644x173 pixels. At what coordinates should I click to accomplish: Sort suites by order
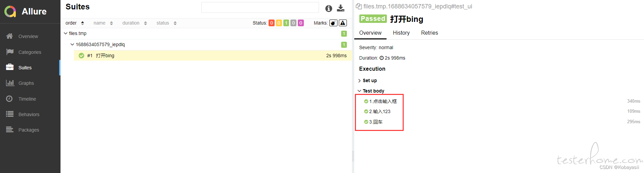75,23
